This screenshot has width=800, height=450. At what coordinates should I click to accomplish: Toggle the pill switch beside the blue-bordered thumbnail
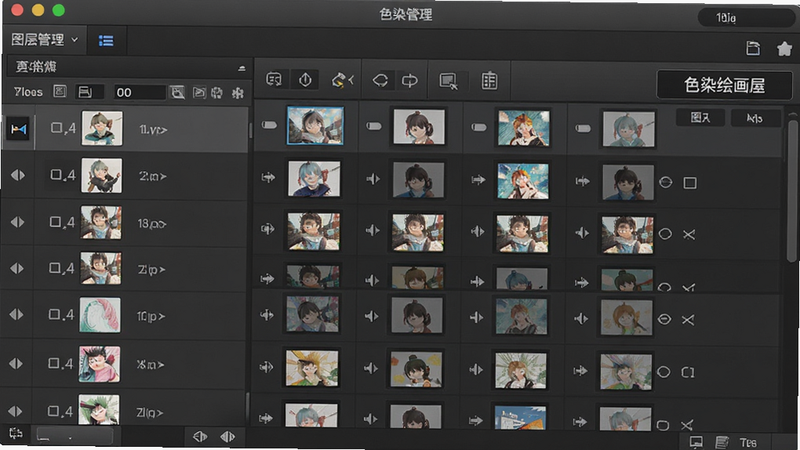pyautogui.click(x=269, y=125)
